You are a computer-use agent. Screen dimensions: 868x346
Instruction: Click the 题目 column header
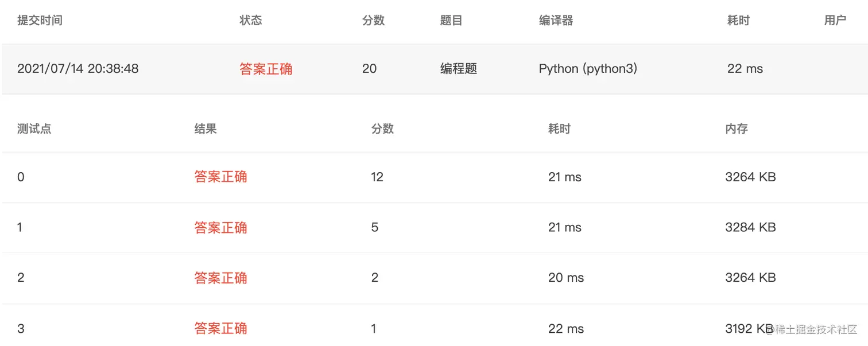pyautogui.click(x=451, y=21)
